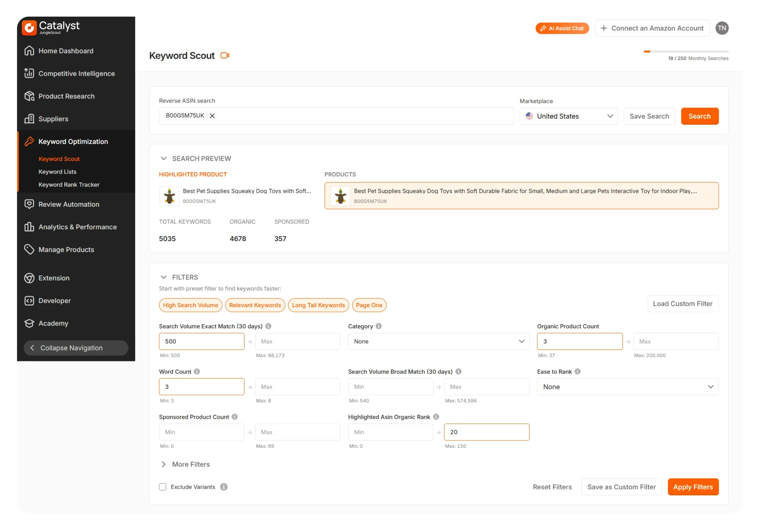Apply the Page One preset
The height and width of the screenshot is (532, 760).
pos(369,305)
